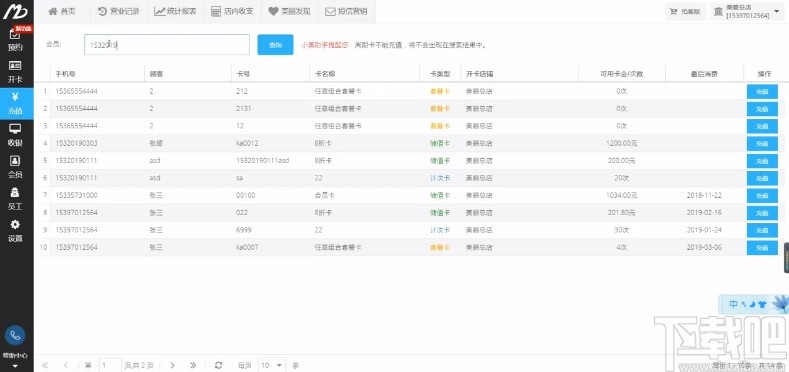This screenshot has width=789, height=372.
Task: Go to the previous page arrow
Action: pos(66,365)
